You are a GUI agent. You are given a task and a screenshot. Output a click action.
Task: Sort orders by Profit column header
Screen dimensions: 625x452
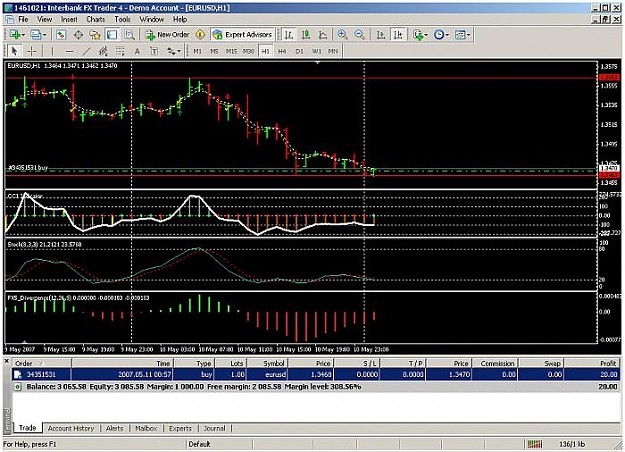click(x=592, y=364)
